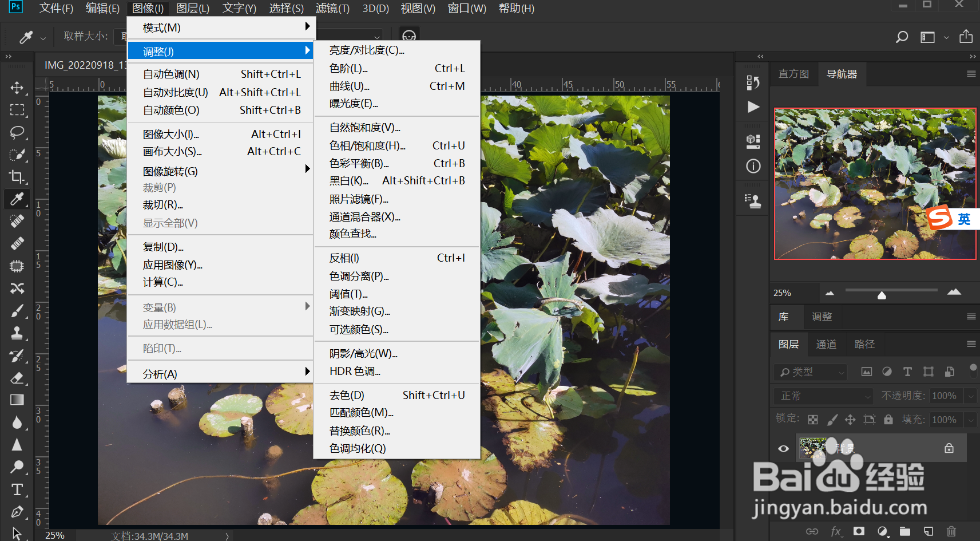Select the Lasso tool

(x=17, y=132)
